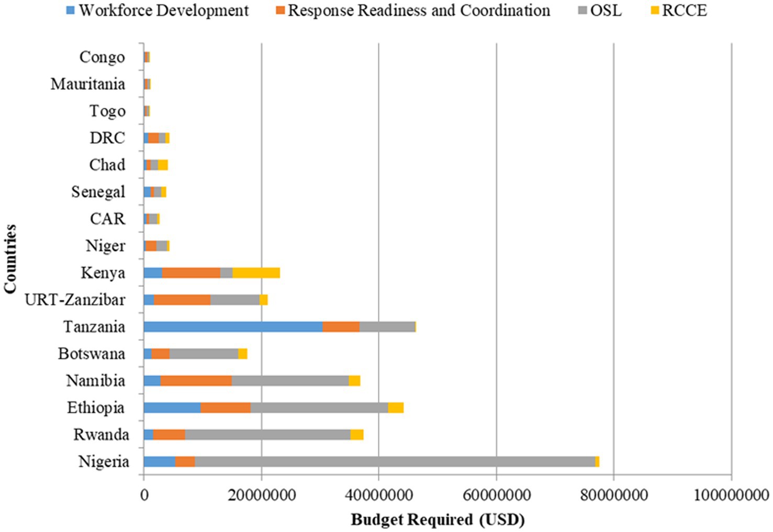
Task: Click Tanzania's blue Workforce Development segment
Action: [x=233, y=326]
